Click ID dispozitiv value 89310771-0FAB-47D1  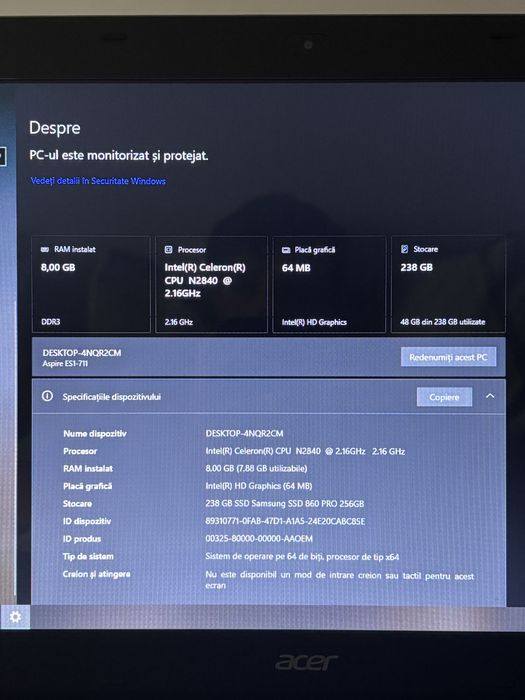[285, 521]
